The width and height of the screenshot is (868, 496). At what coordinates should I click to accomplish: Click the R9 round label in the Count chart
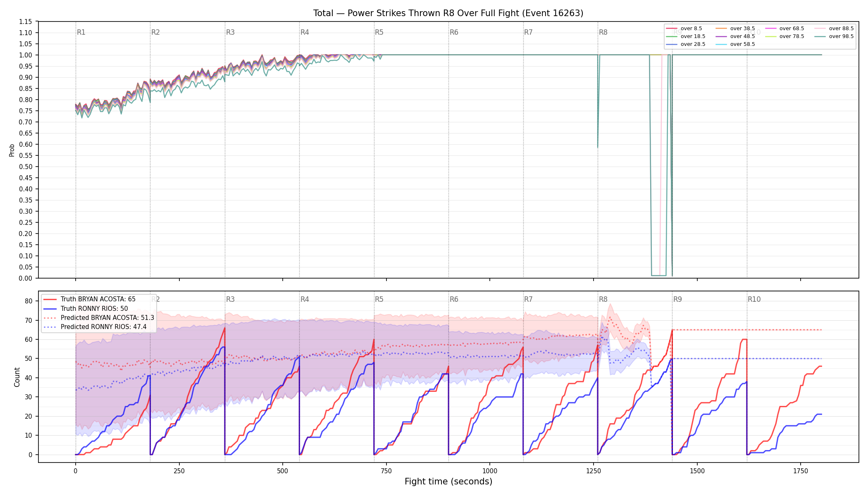click(677, 299)
